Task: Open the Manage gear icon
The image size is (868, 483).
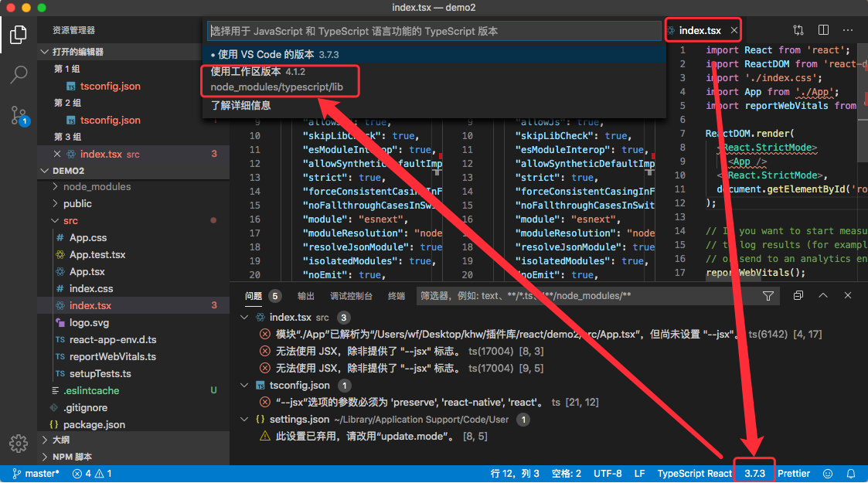Action: click(x=19, y=443)
